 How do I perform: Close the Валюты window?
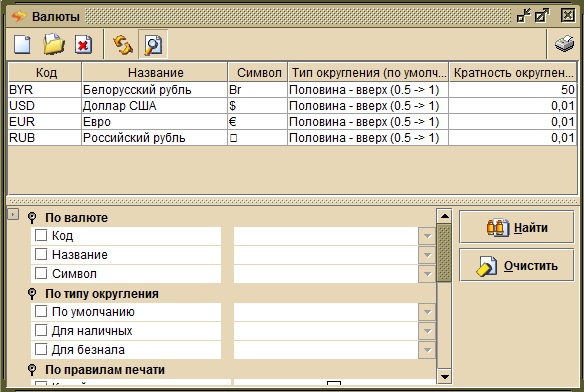point(568,16)
